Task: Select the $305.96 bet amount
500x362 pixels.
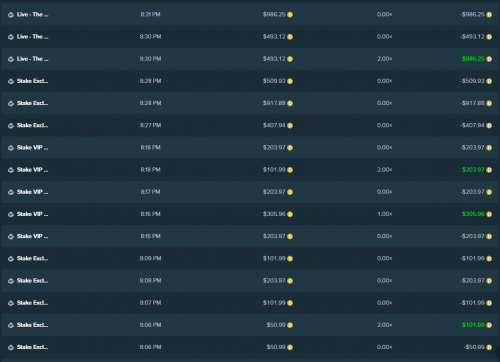Action: pos(274,214)
